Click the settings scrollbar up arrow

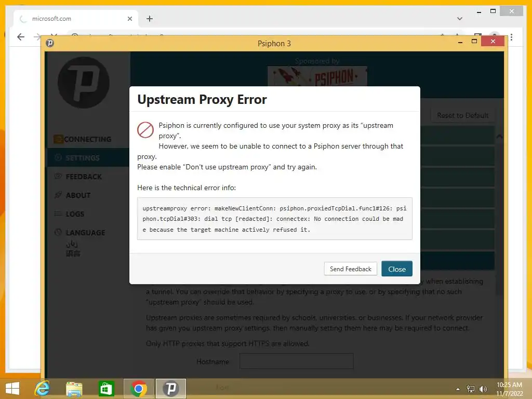pos(499,136)
